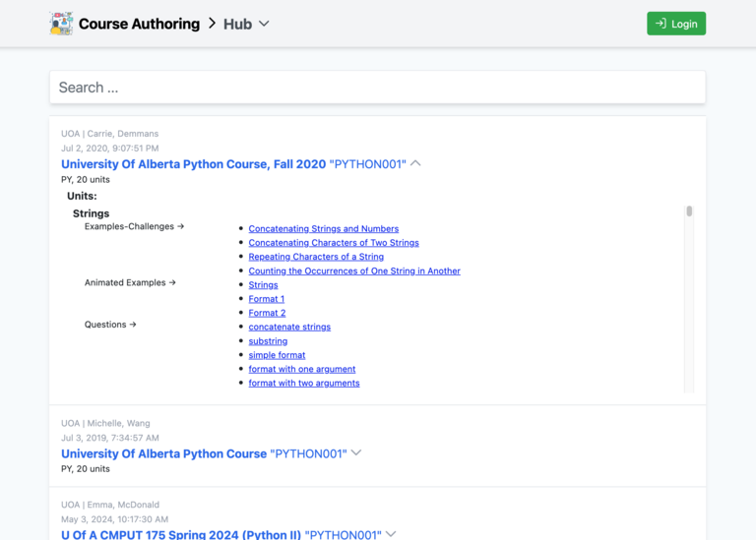Viewport: 756px width, 540px height.
Task: Click PY, 20 units under Fall 2020 course
Action: (86, 180)
